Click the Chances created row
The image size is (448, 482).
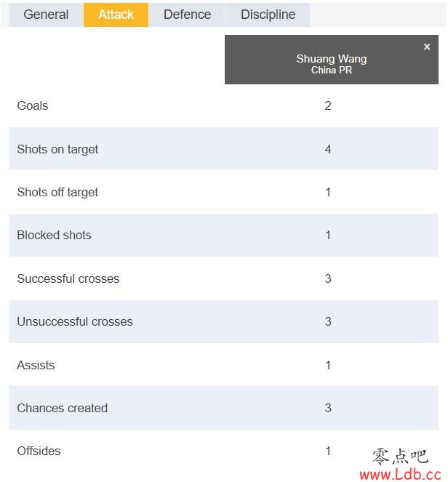(223, 408)
